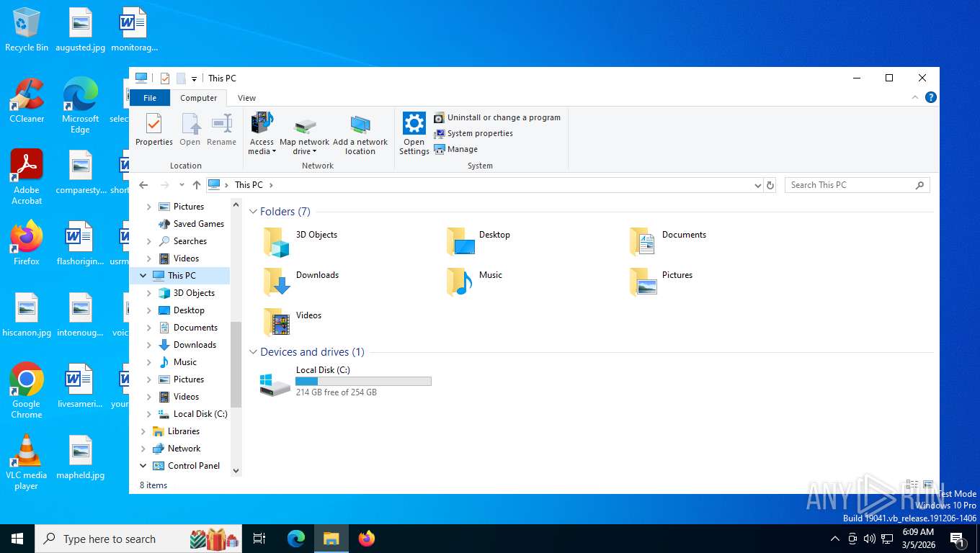Select the 3D Objects folder icon
The width and height of the screenshot is (980, 553).
pos(276,242)
